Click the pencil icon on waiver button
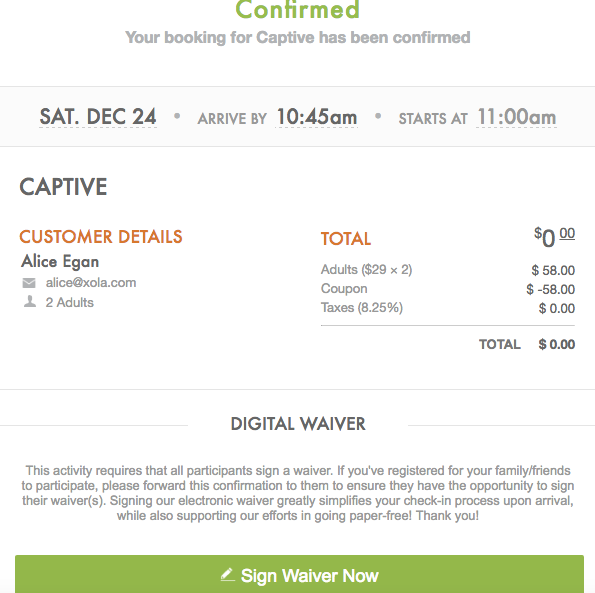Viewport: 595px width, 593px height. 228,575
